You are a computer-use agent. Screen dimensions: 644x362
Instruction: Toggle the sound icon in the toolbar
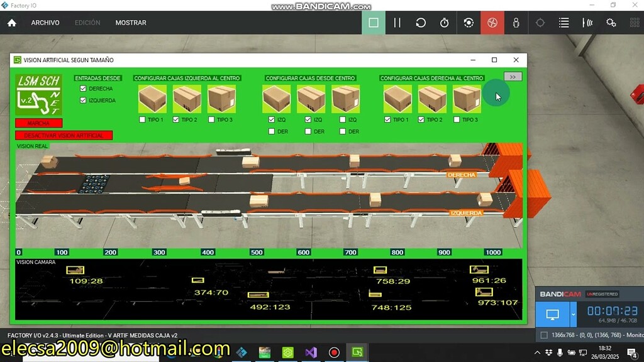coord(587,22)
